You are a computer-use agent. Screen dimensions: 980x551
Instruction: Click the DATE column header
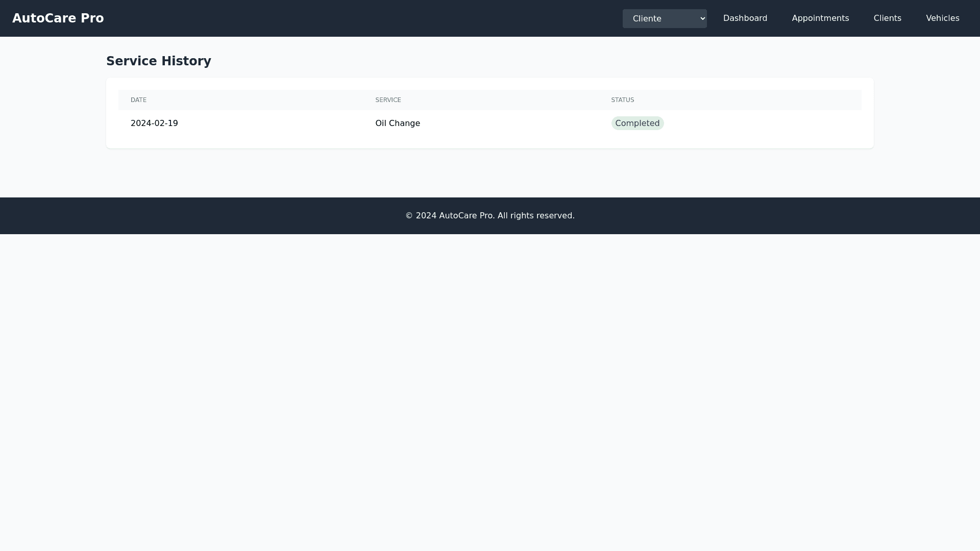[138, 100]
